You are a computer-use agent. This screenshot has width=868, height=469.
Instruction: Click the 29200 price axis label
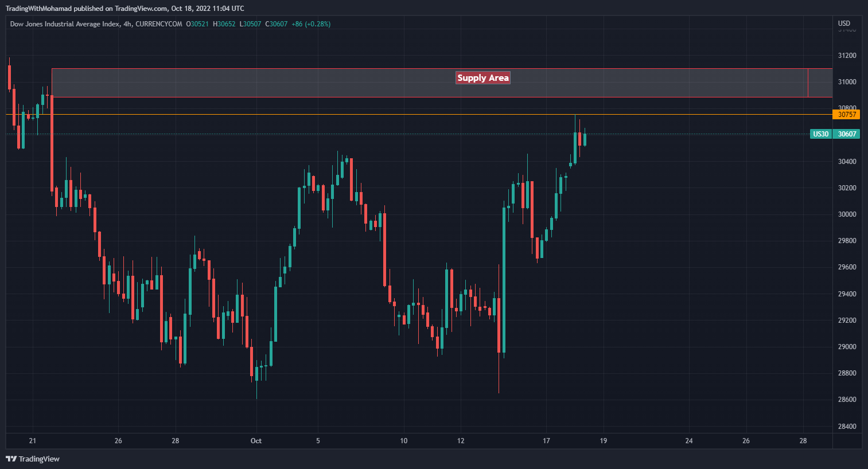click(847, 321)
